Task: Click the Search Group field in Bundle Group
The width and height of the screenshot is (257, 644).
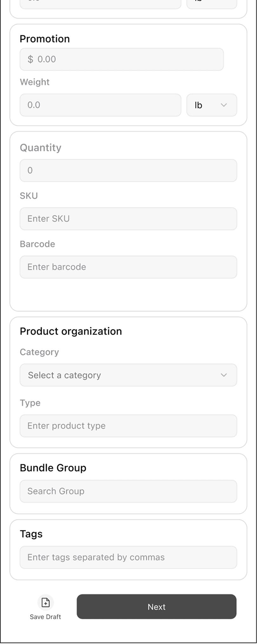Action: [x=128, y=491]
